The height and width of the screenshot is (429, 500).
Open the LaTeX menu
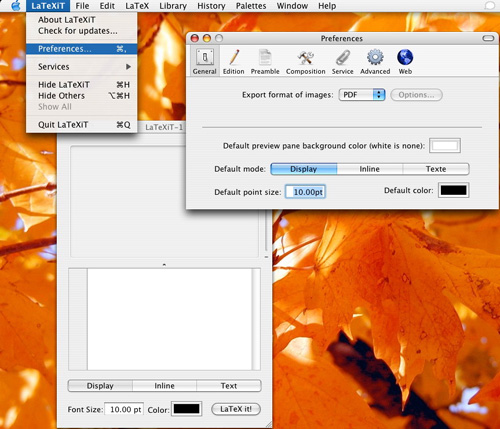coord(137,6)
